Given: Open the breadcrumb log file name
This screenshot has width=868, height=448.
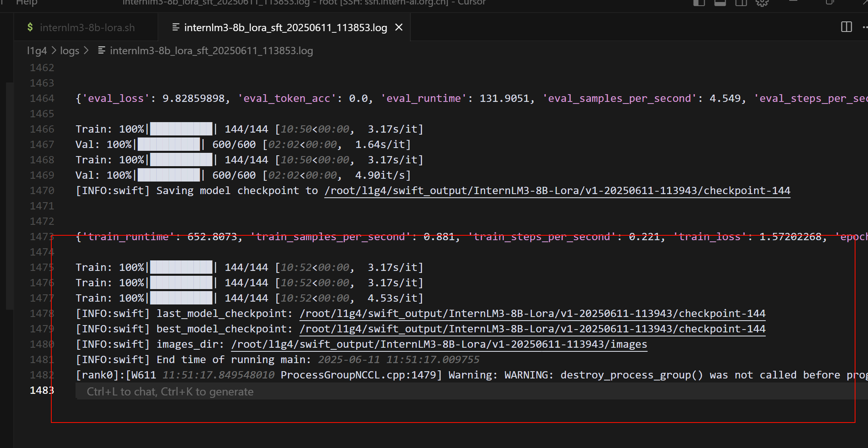Looking at the screenshot, I should [x=211, y=51].
